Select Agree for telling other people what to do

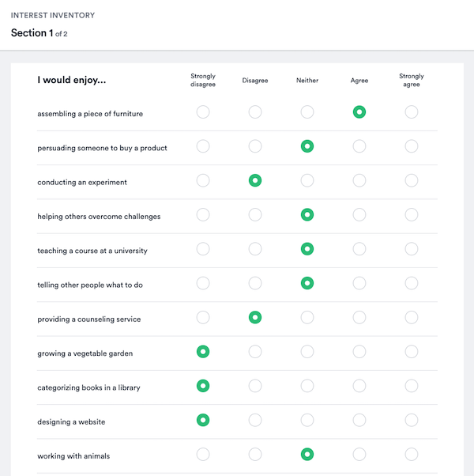pos(359,283)
